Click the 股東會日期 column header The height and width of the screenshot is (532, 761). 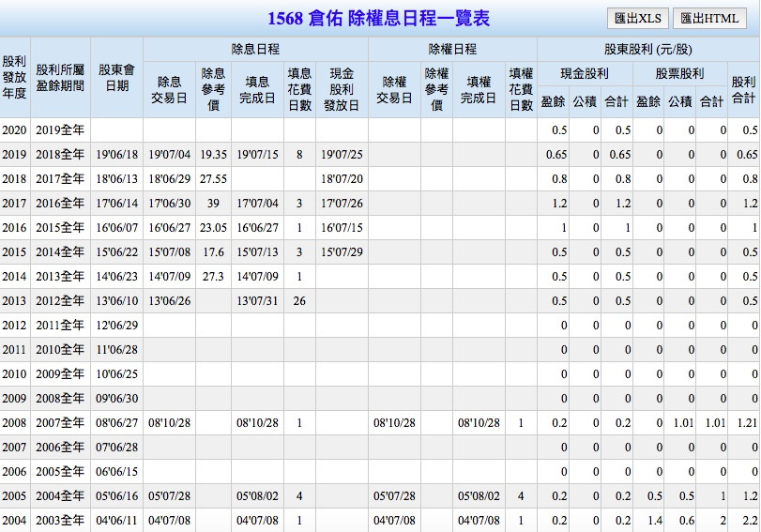tap(116, 78)
